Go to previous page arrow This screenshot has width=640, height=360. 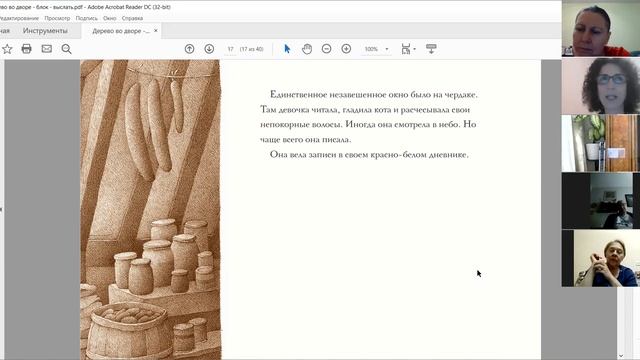pos(189,49)
